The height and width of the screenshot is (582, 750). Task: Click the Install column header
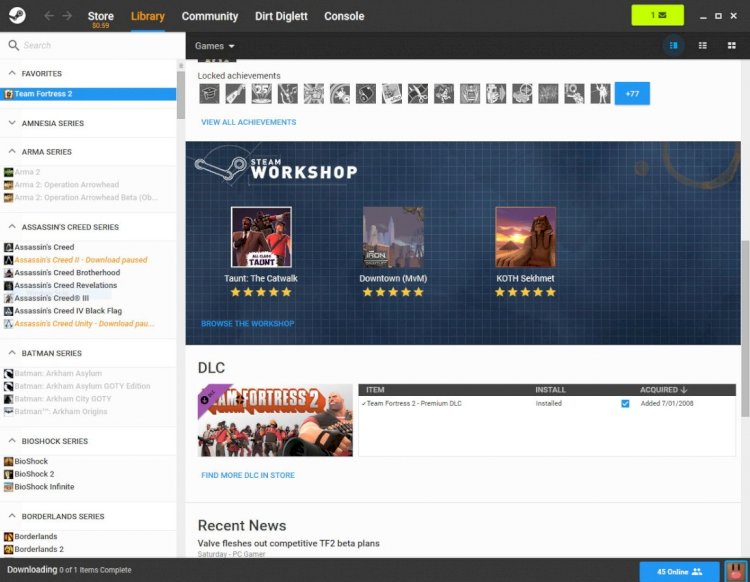pyautogui.click(x=550, y=390)
